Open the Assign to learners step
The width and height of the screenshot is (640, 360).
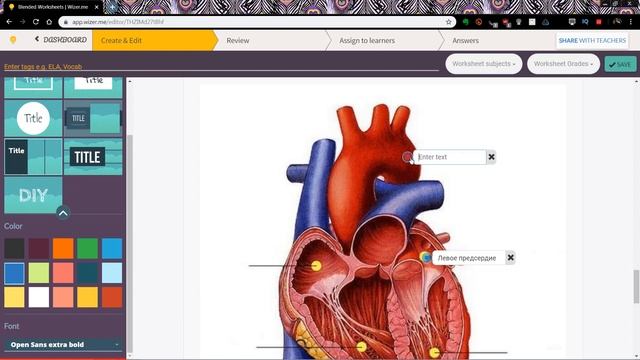point(367,40)
